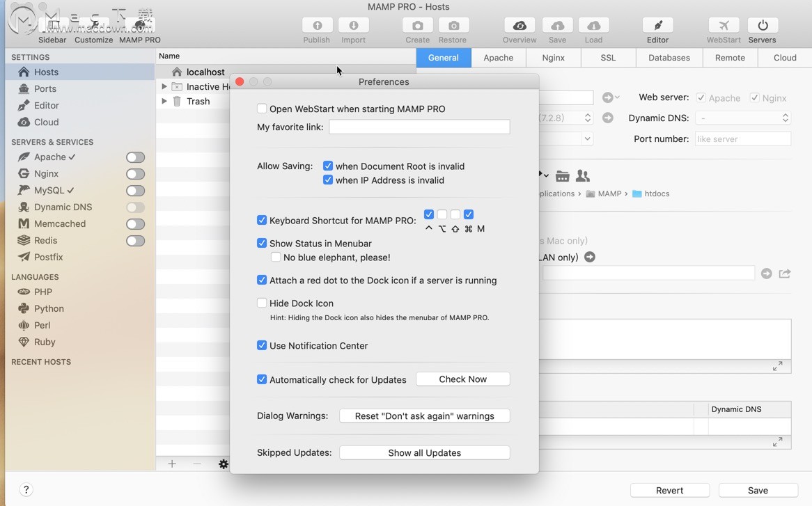This screenshot has height=506, width=812.
Task: Uncheck Automatically check for Updates
Action: pyautogui.click(x=262, y=379)
